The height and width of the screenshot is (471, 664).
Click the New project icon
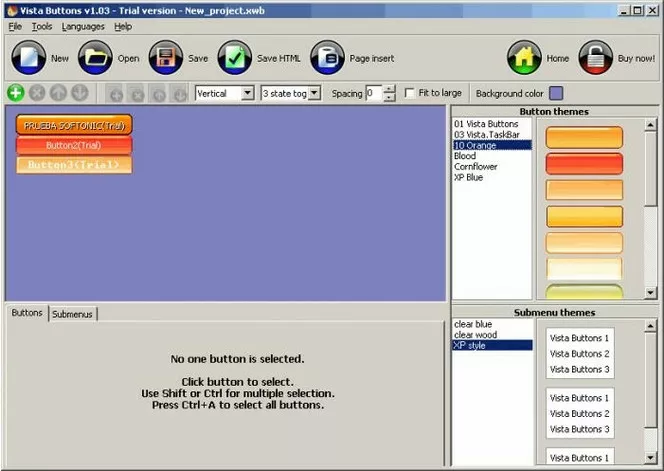coord(28,58)
